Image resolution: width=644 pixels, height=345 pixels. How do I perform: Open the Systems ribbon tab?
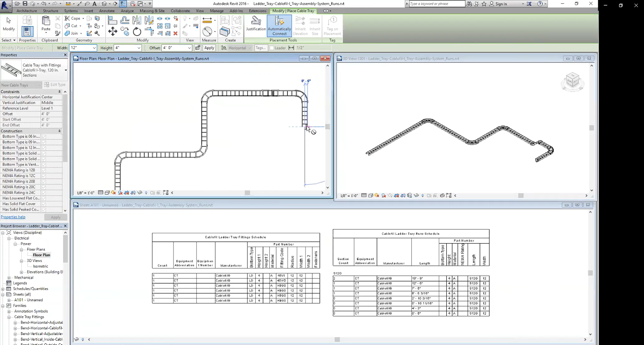pyautogui.click(x=71, y=11)
